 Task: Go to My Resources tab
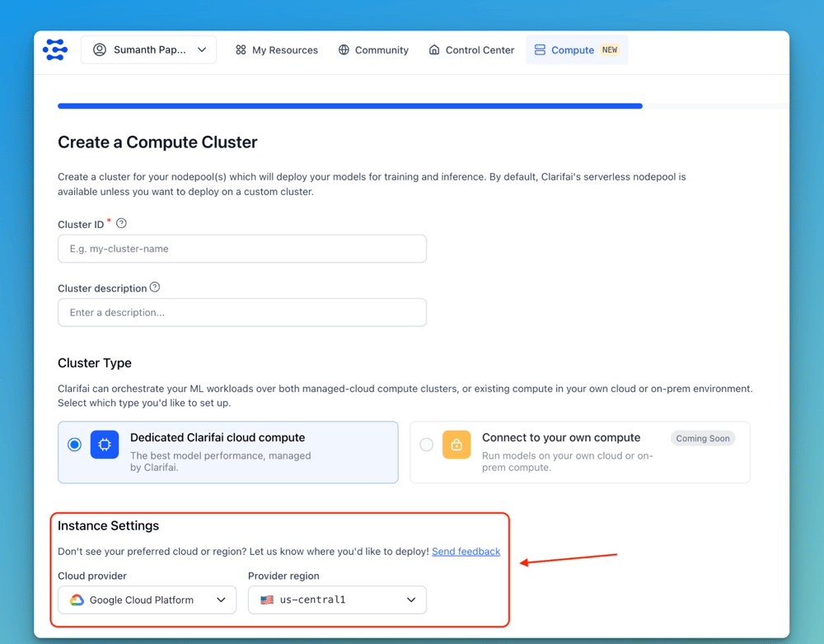click(277, 50)
